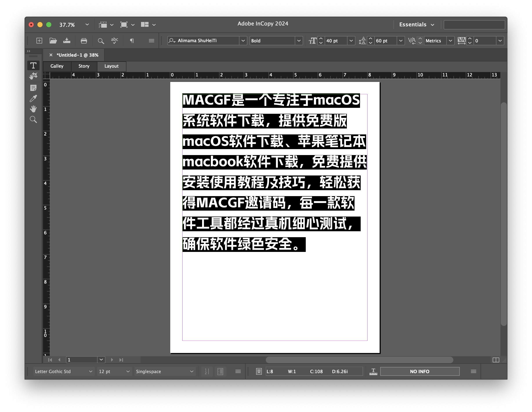Open the Singlespace line spacing dropdown

click(192, 371)
